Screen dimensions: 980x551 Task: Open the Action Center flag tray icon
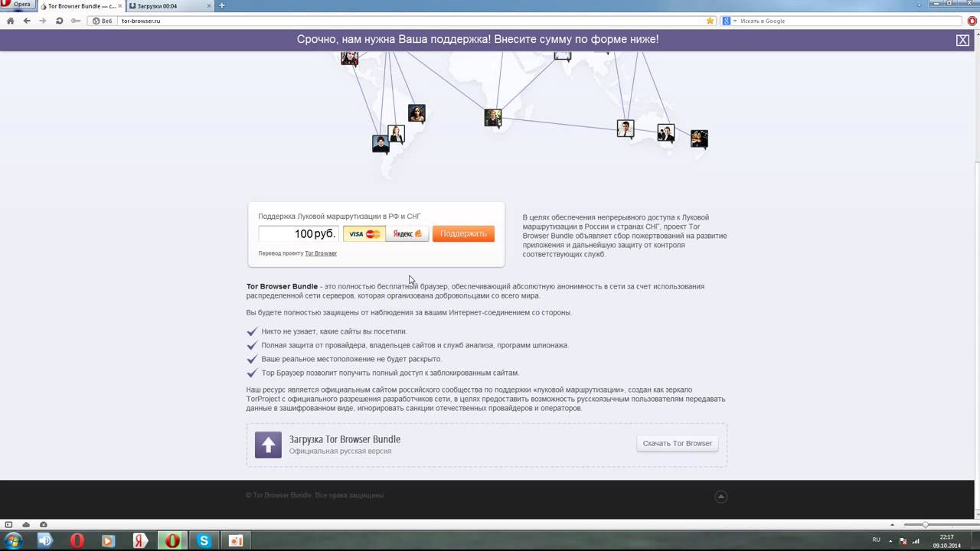click(x=904, y=540)
